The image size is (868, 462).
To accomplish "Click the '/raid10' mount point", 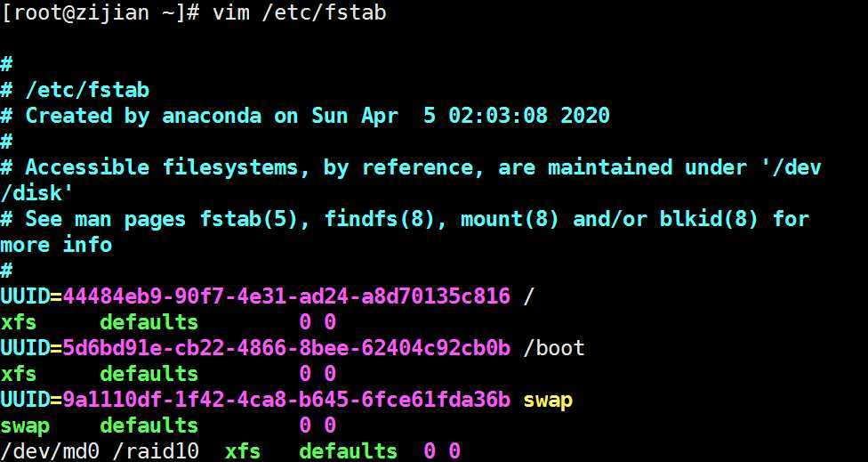I will tap(156, 451).
